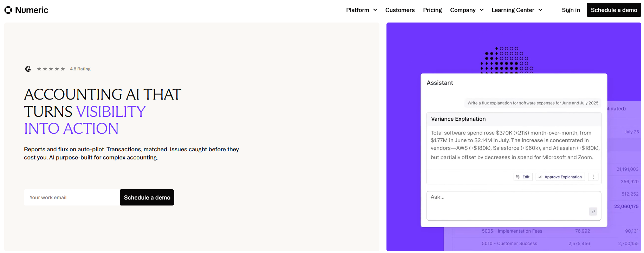The width and height of the screenshot is (644, 253).
Task: Click the five-star rating stars
Action: (51, 69)
